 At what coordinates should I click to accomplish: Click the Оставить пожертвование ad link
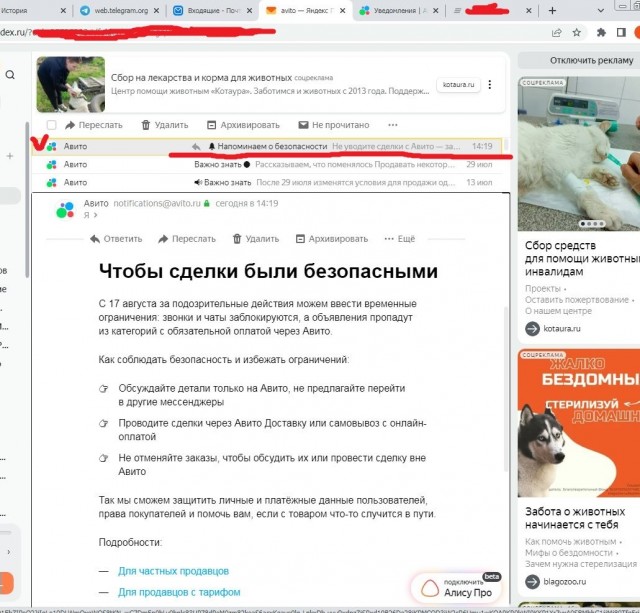(x=577, y=300)
